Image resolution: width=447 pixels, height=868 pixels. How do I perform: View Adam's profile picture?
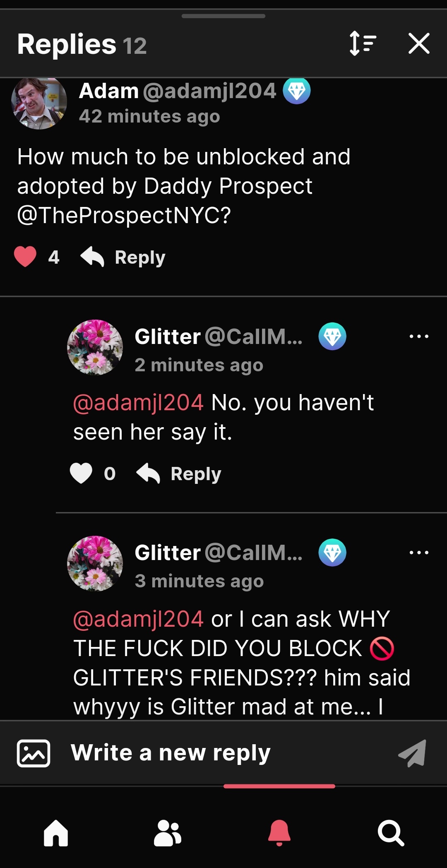pos(39,103)
